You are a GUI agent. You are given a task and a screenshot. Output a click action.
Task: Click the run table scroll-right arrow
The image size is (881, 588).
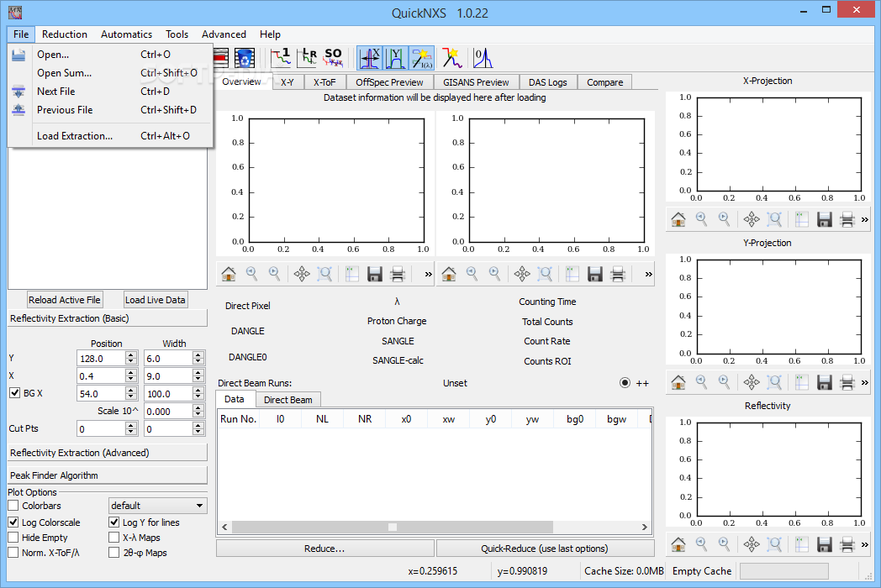pos(645,527)
